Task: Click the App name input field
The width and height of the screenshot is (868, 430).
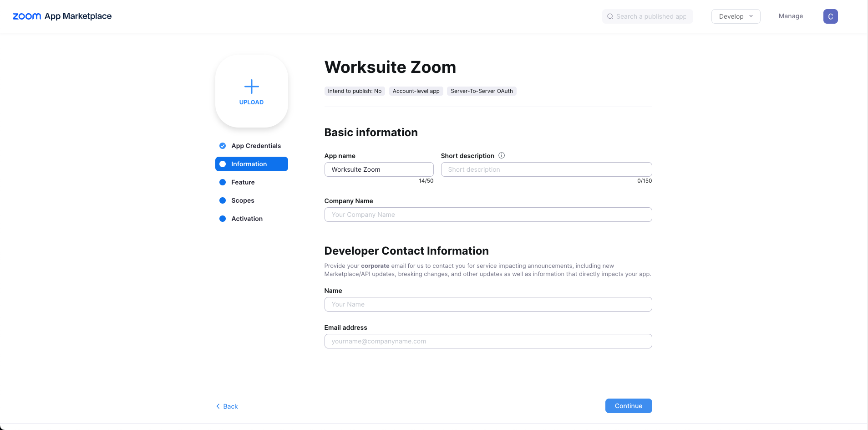Action: click(x=379, y=169)
